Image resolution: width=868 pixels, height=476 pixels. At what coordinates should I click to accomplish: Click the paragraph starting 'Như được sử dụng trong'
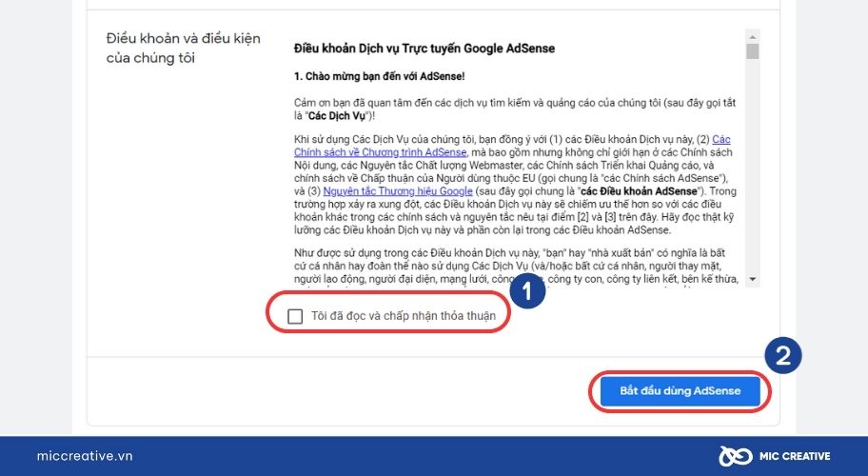[516, 266]
